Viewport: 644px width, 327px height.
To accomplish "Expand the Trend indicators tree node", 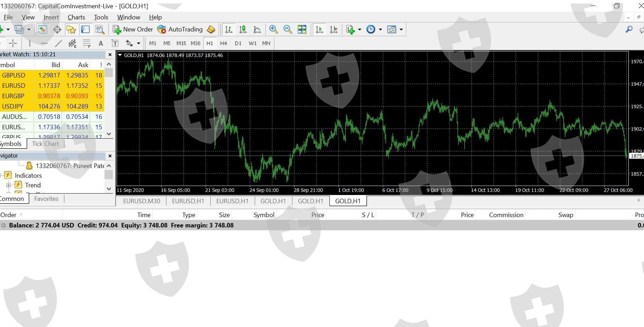I will (9, 185).
